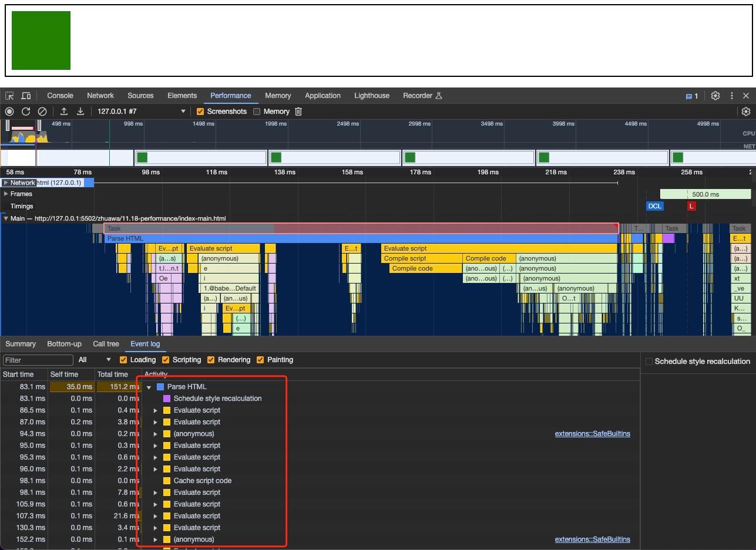This screenshot has height=550, width=756.
Task: Enable the Memory checkbox in toolbar
Action: pyautogui.click(x=257, y=112)
